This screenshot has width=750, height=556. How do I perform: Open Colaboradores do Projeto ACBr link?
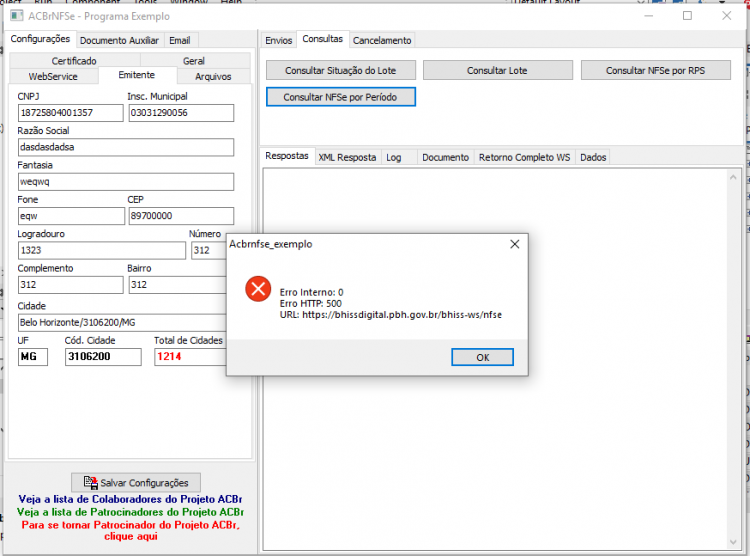coord(130,499)
